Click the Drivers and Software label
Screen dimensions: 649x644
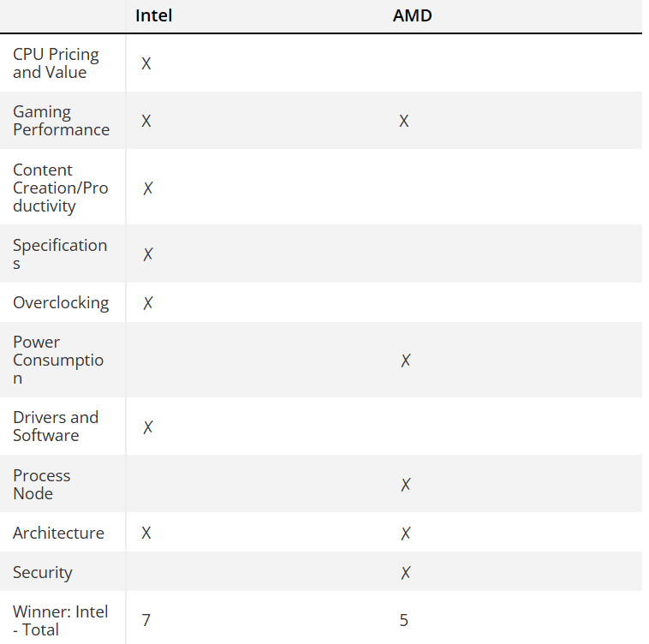pyautogui.click(x=56, y=426)
